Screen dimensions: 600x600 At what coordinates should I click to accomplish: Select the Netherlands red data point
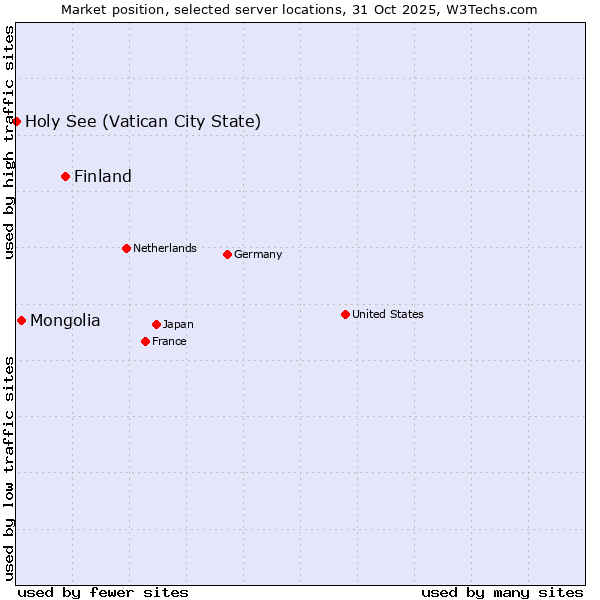tap(126, 248)
